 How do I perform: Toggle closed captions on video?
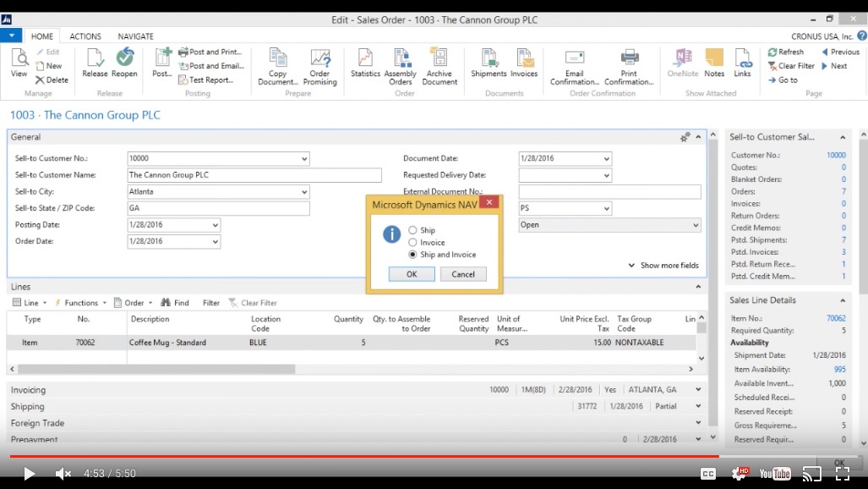pyautogui.click(x=708, y=474)
